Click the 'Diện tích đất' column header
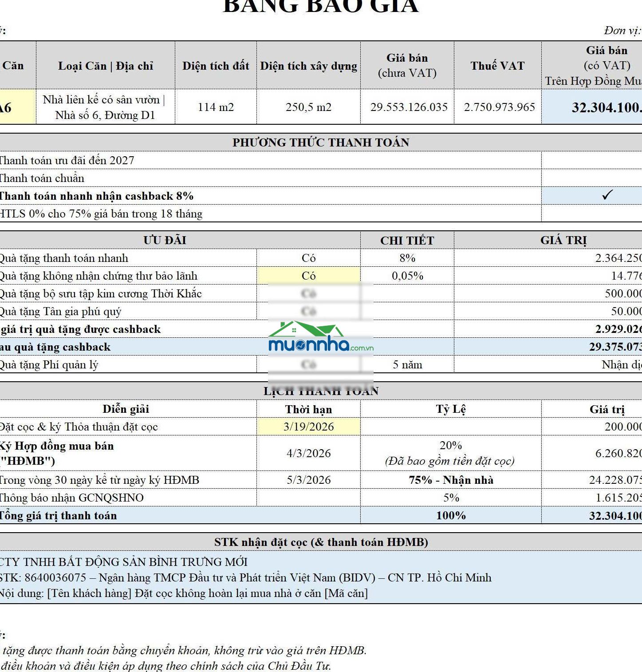The width and height of the screenshot is (642, 672). (x=216, y=66)
